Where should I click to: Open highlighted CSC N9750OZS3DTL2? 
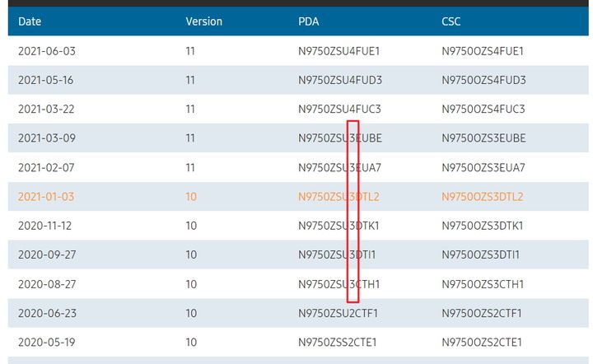483,197
